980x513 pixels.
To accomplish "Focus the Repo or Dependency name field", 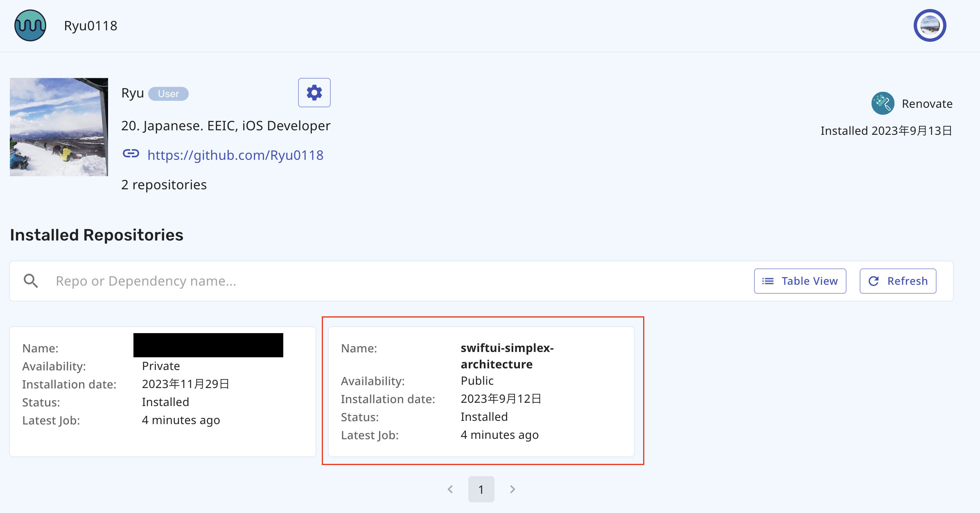I will [368, 281].
